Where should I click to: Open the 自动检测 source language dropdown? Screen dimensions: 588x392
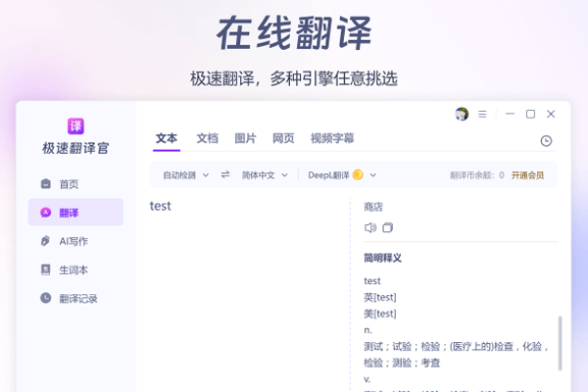[x=185, y=175]
